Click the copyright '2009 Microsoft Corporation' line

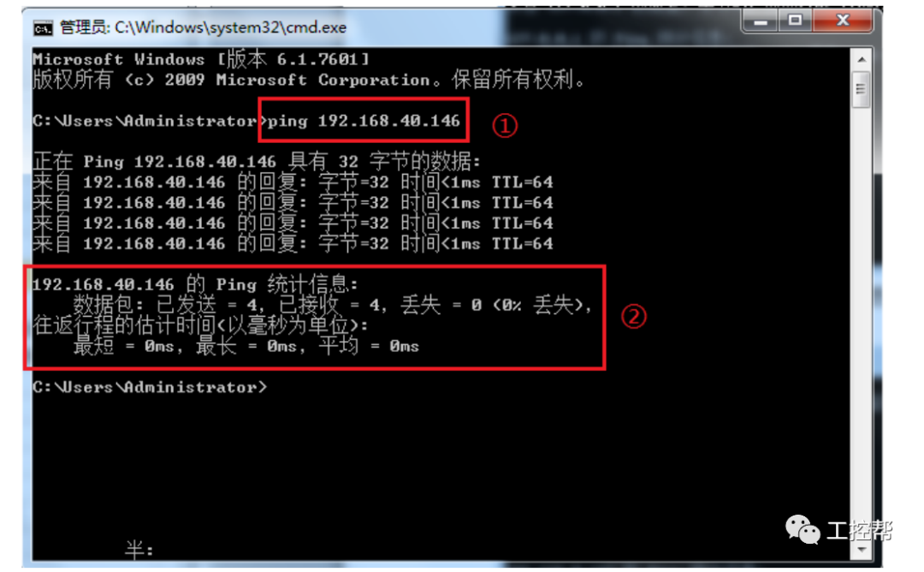[309, 80]
